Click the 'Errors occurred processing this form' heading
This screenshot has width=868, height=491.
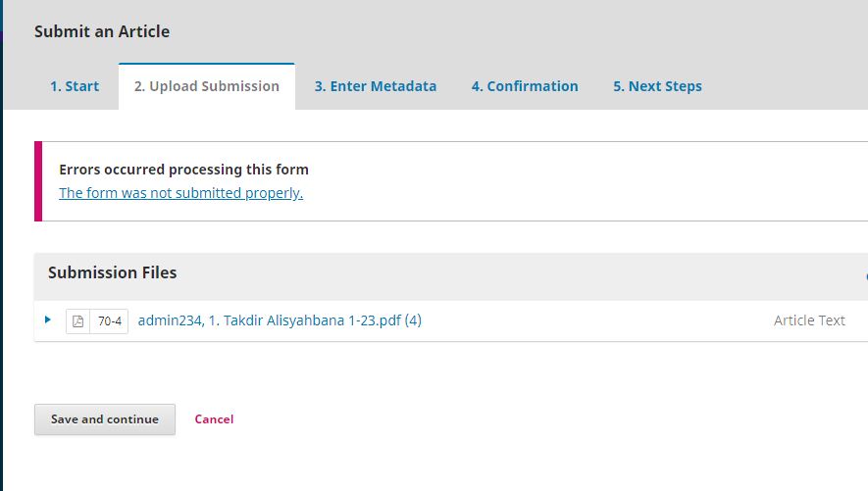pos(183,170)
